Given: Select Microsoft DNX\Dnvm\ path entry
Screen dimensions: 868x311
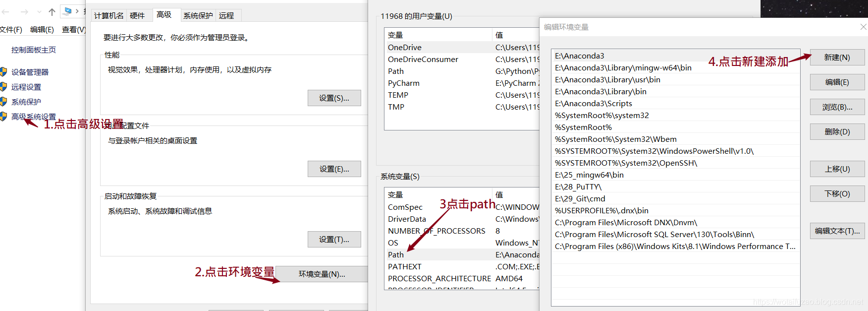Looking at the screenshot, I should (x=676, y=222).
